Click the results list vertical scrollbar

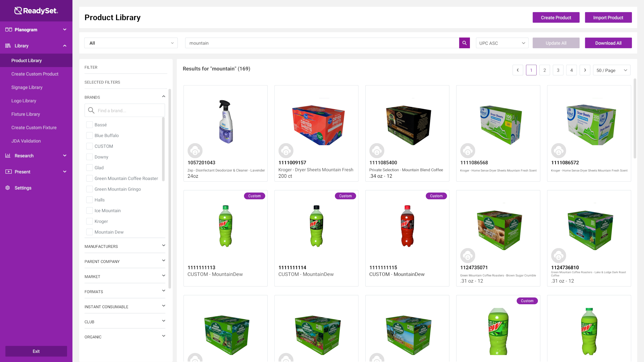635,118
